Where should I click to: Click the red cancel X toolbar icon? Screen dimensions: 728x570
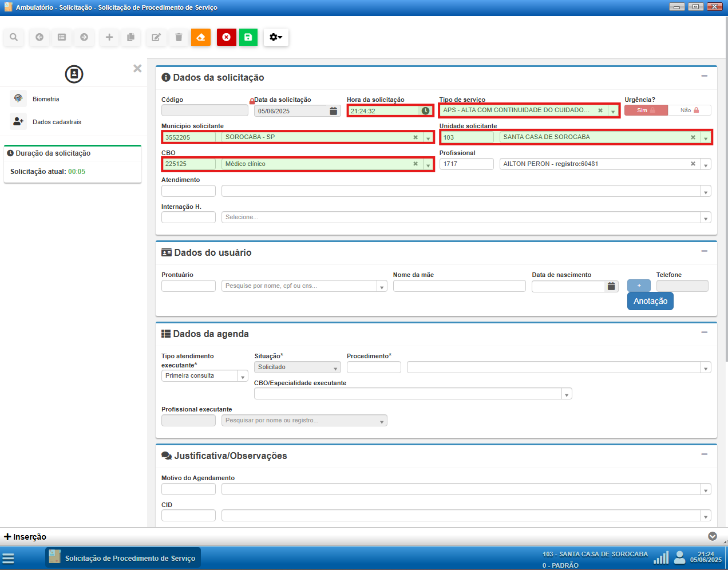coord(226,37)
